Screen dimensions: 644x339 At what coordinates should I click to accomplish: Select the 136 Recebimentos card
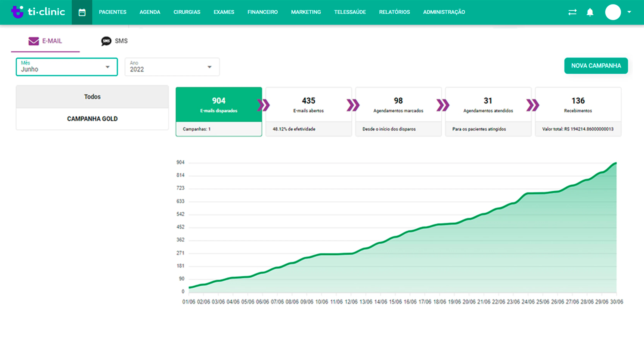pos(578,111)
